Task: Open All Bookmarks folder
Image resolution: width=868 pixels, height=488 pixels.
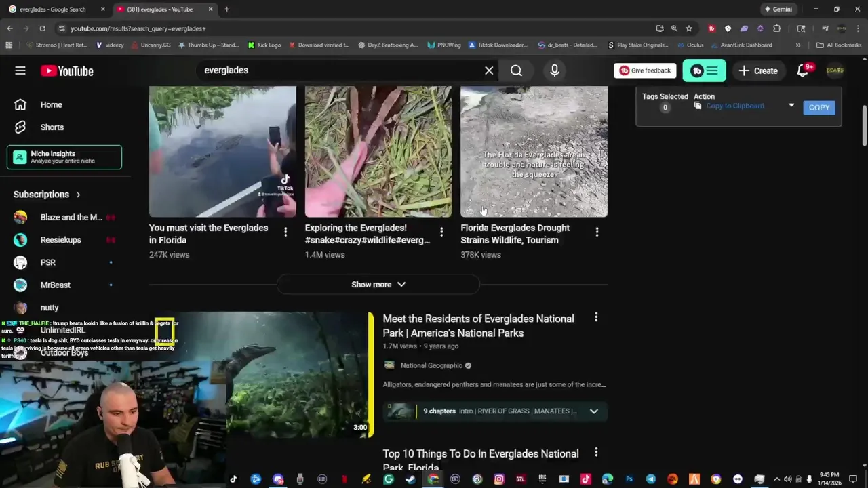Action: 839,45
